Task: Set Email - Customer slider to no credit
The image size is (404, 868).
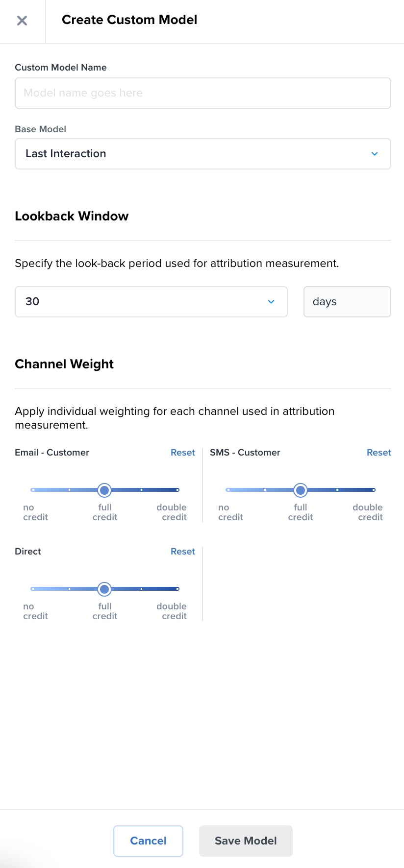Action: point(33,490)
